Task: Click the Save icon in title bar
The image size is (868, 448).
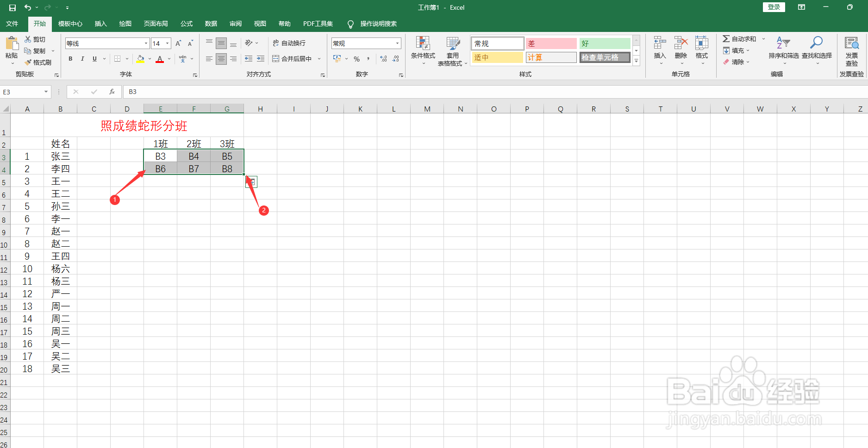Action: coord(12,7)
